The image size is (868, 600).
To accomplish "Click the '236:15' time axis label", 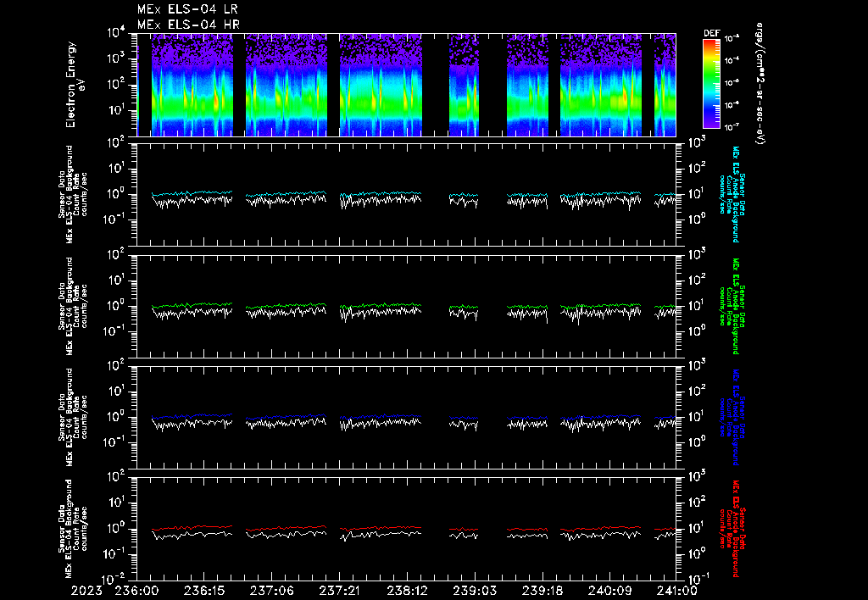I will (x=203, y=591).
